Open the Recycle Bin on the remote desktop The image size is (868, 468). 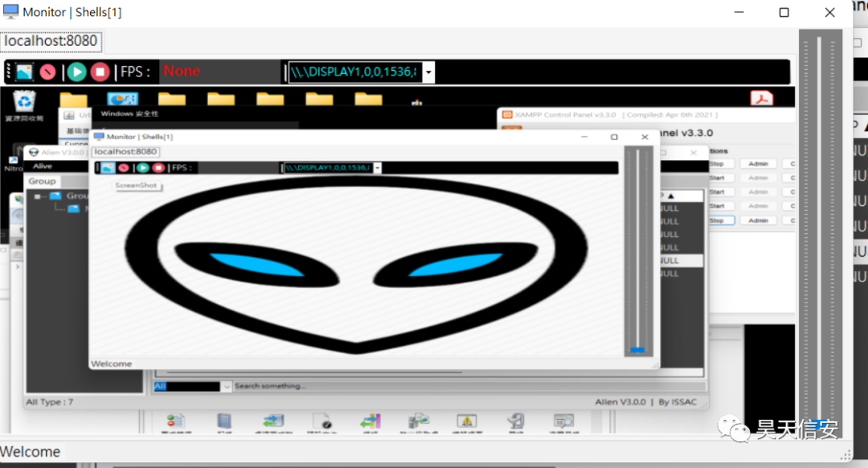[x=24, y=105]
